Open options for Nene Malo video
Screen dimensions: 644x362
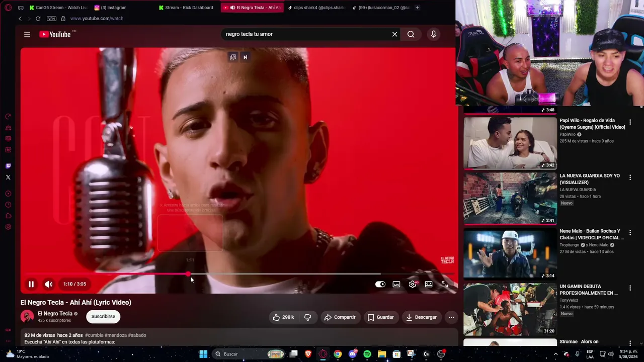(x=630, y=233)
